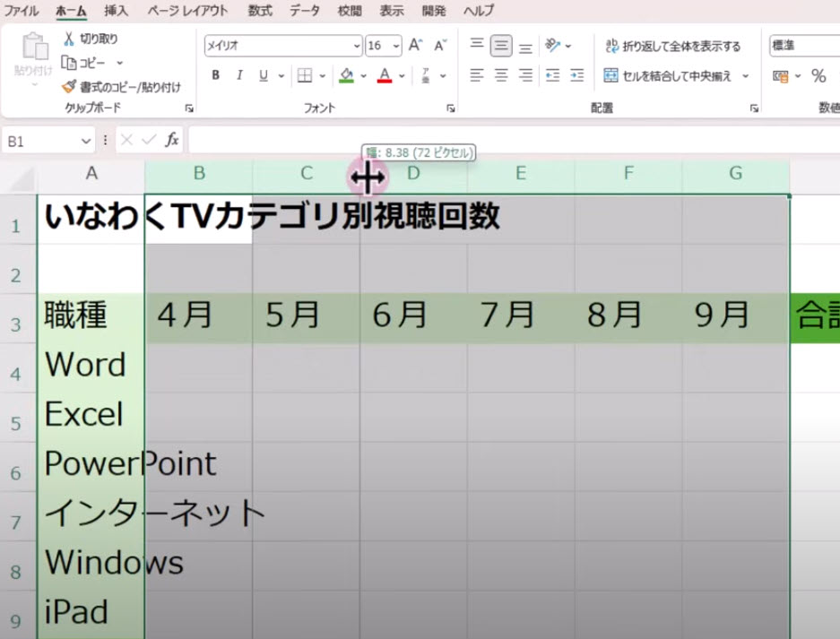Apply the red font color swatch
This screenshot has width=840, height=639.
[x=385, y=75]
